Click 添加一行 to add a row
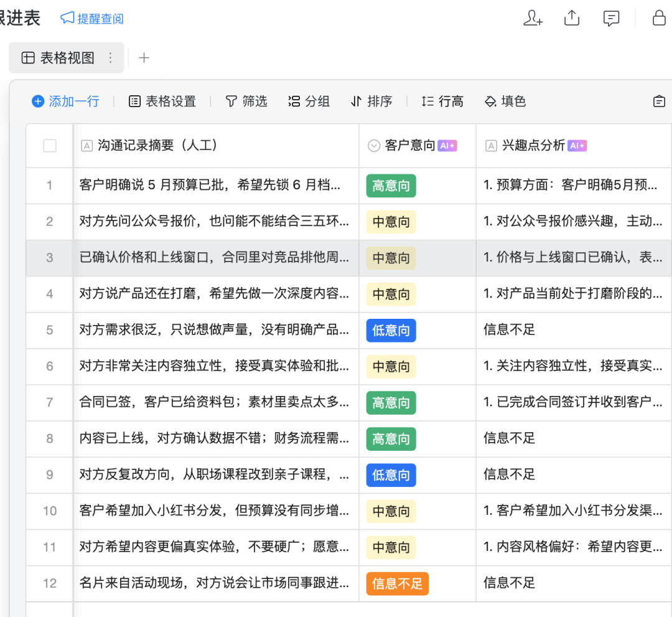Screen dimensions: 672x617 pyautogui.click(x=65, y=101)
